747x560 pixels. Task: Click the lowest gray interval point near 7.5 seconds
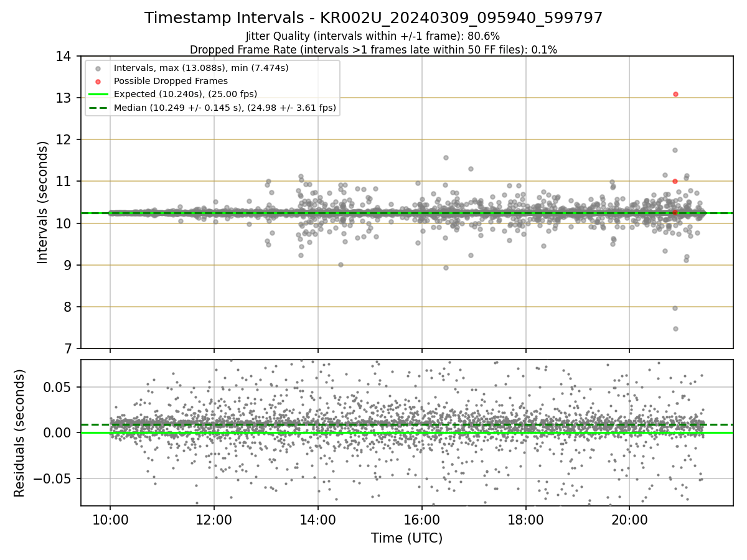[x=675, y=329]
